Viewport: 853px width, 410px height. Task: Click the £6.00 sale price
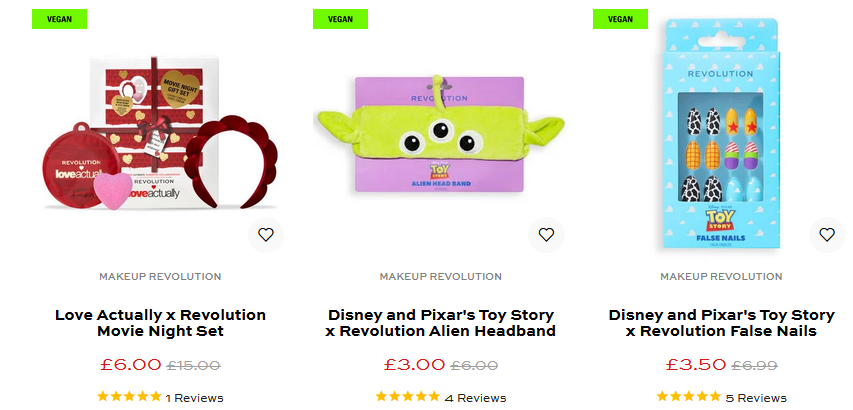tap(131, 365)
